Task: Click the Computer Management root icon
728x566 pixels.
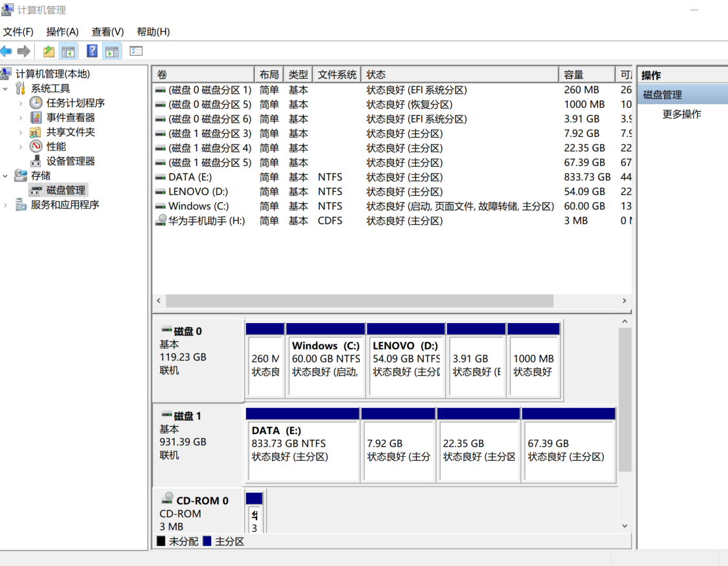Action: (x=6, y=74)
